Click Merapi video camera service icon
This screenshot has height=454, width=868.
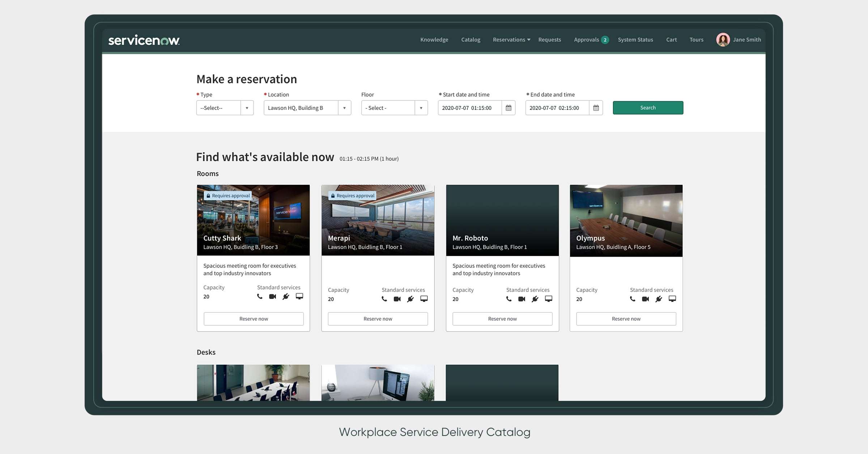pos(397,299)
